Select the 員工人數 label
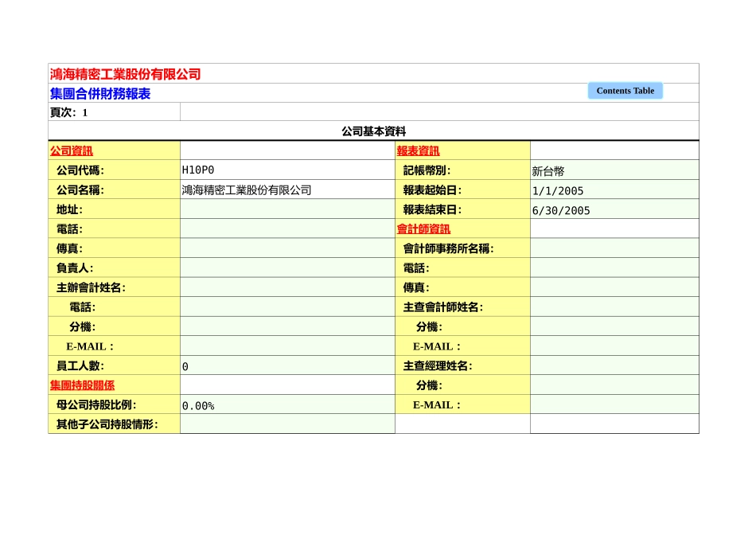 80,365
